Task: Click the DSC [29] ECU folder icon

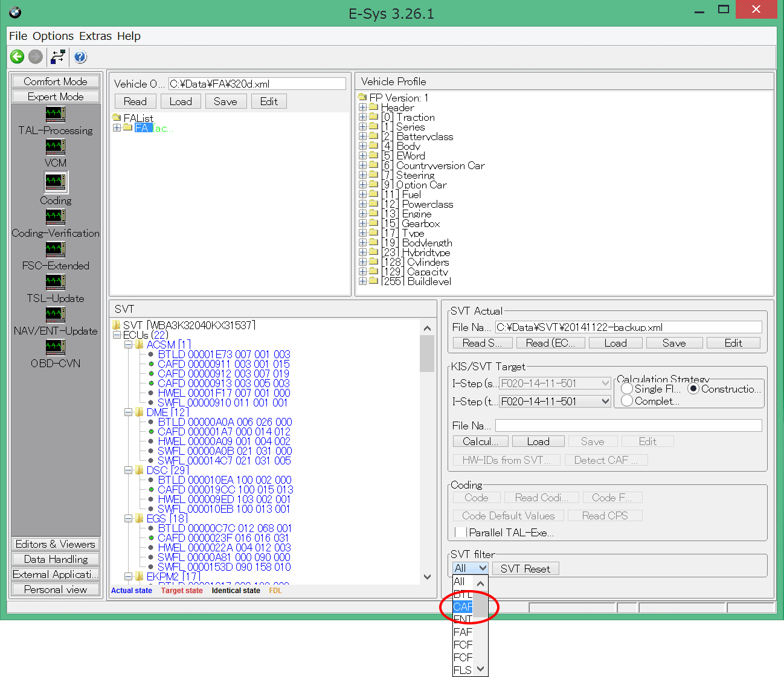Action: click(x=140, y=470)
